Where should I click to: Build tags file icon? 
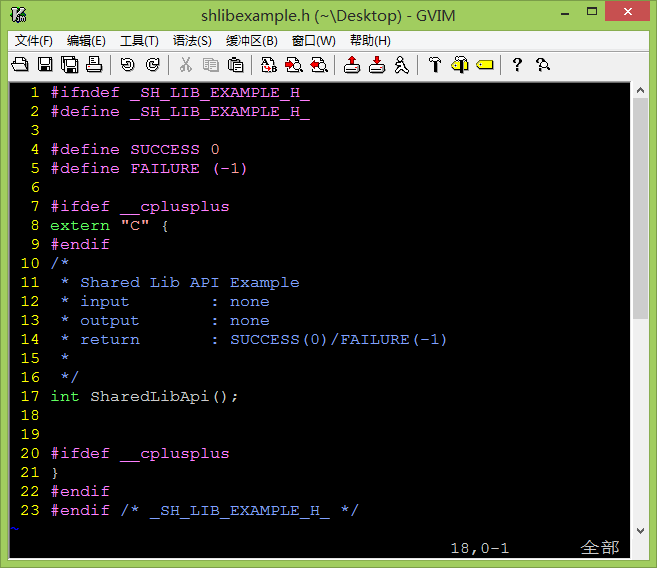point(460,65)
